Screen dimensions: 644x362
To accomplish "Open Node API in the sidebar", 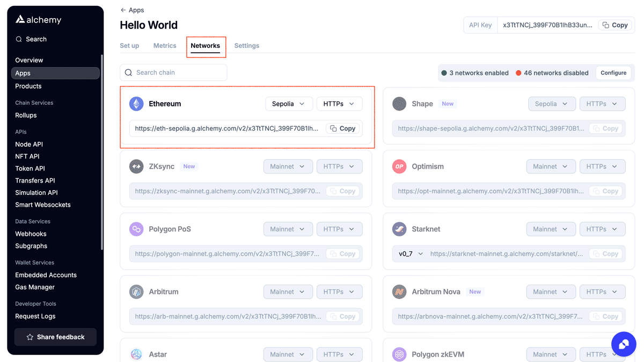I will (29, 144).
